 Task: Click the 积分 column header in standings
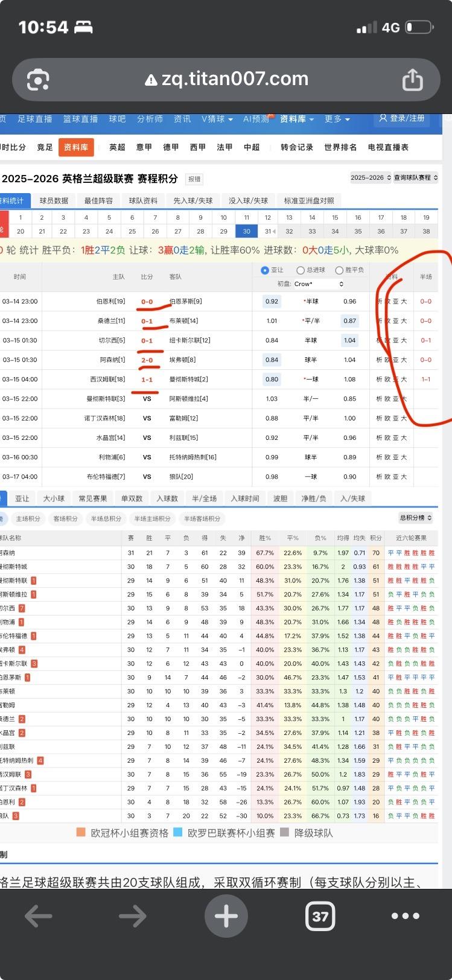tap(376, 538)
